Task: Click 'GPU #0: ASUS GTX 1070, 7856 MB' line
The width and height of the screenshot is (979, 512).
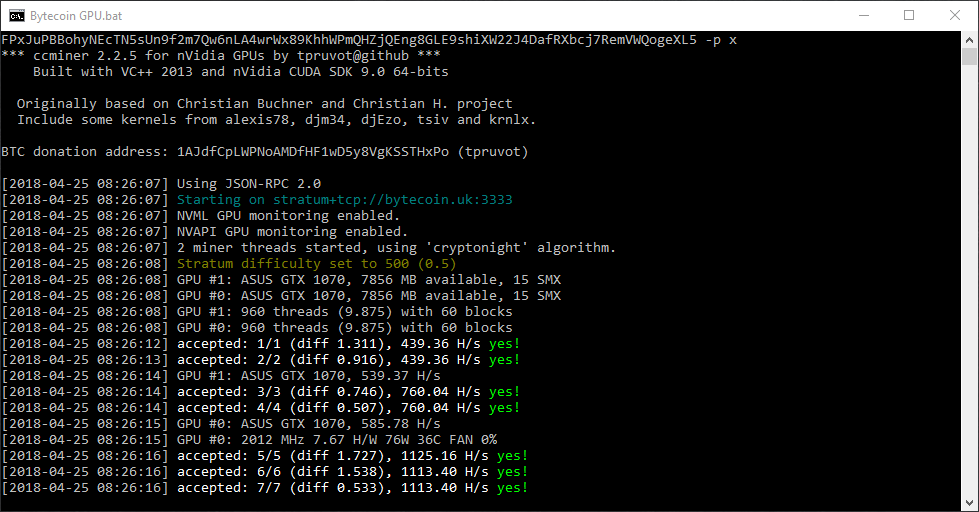Action: (x=281, y=296)
